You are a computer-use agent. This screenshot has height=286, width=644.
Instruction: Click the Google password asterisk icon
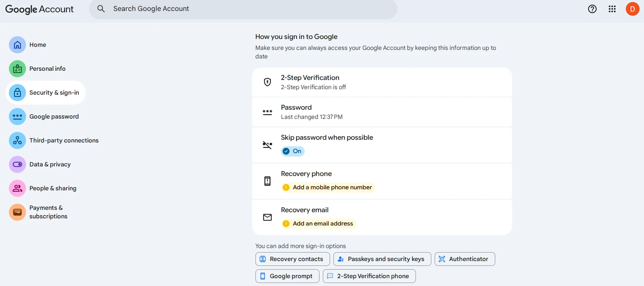point(17,117)
